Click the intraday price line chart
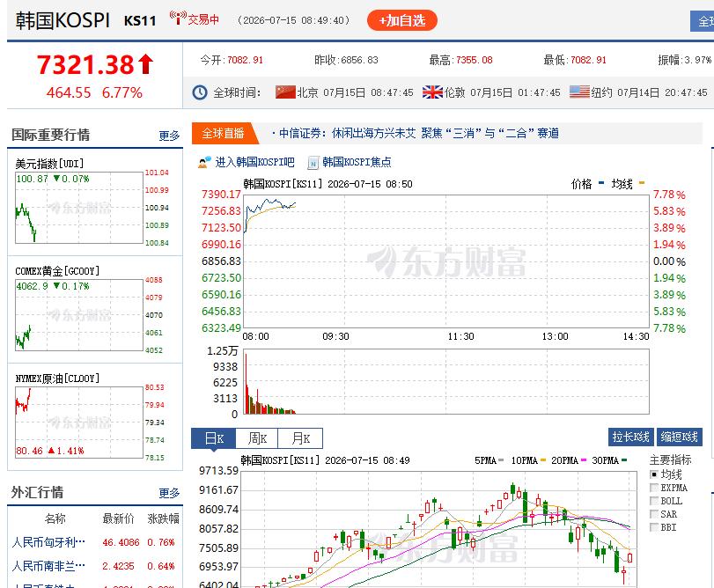 446,261
